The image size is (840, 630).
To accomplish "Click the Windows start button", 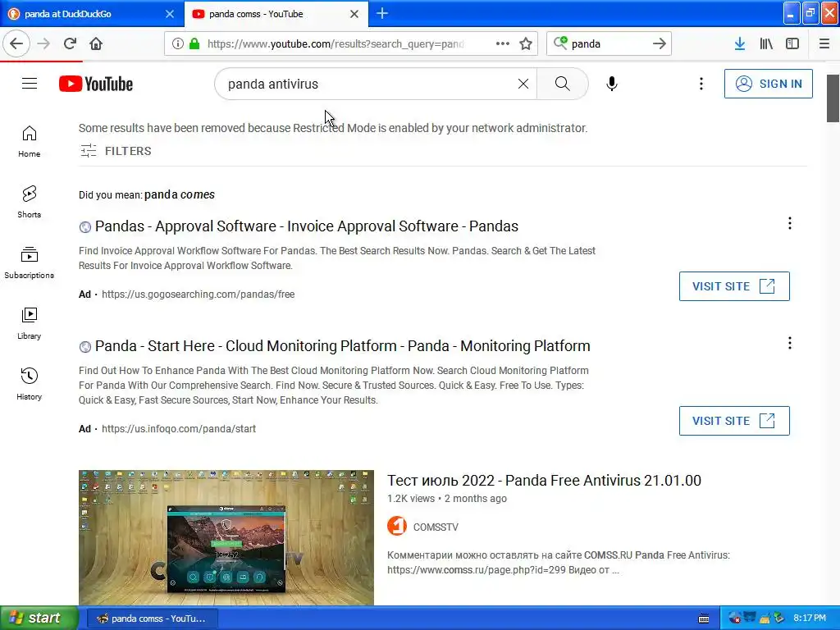I will (x=39, y=618).
